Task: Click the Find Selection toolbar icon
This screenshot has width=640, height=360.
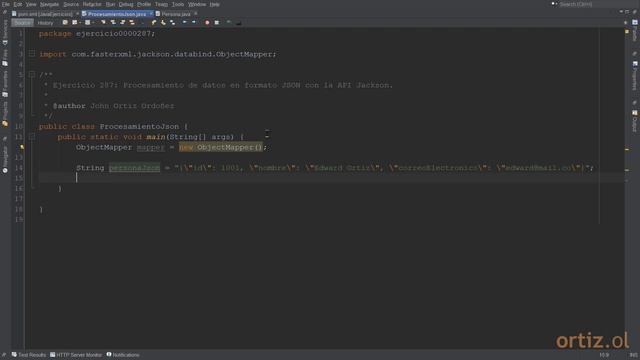Action: (x=103, y=22)
